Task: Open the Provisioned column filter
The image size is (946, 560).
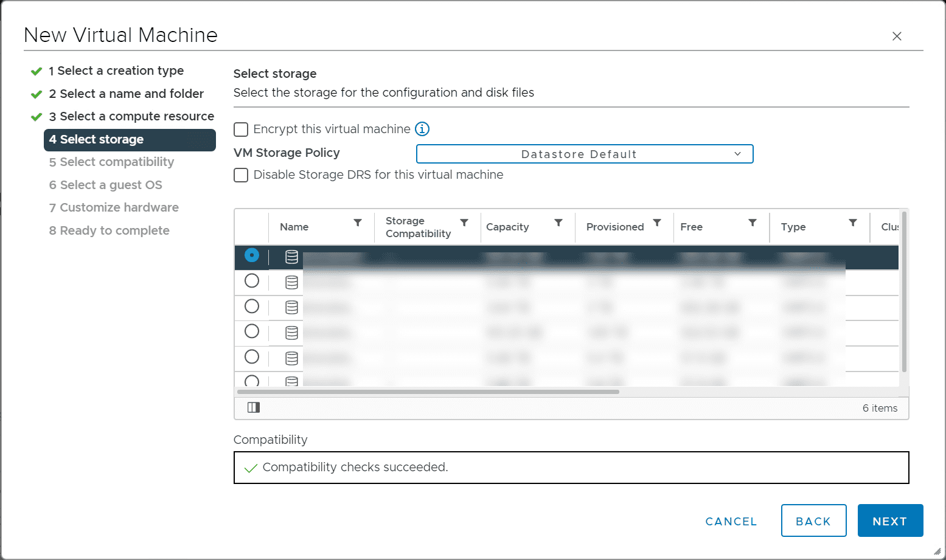Action: click(657, 223)
